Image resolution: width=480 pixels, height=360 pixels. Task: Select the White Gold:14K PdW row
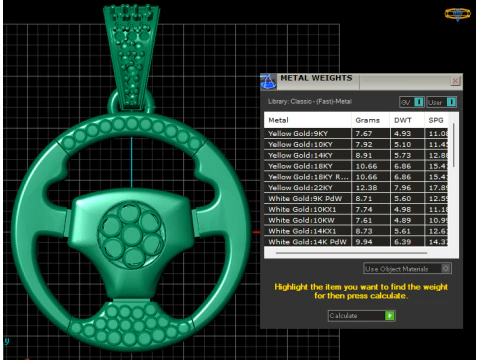point(356,242)
